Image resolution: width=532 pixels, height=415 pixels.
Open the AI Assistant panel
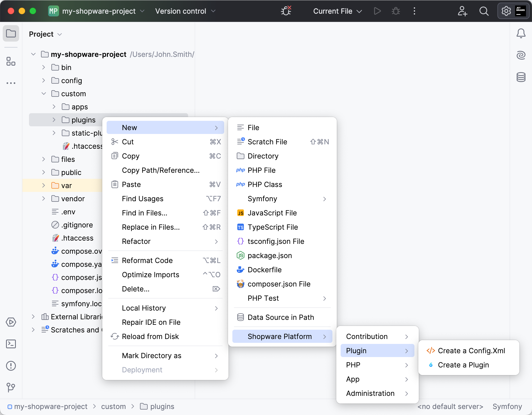coord(521,55)
